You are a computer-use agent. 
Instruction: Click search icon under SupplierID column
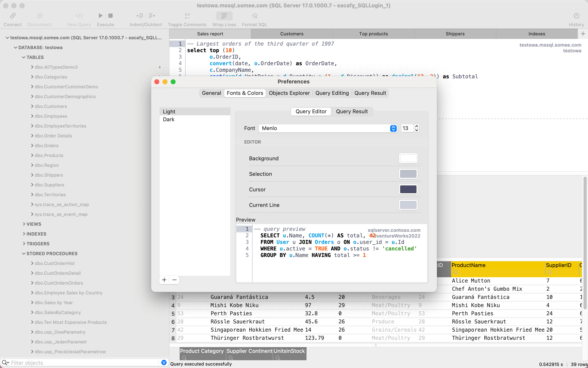[550, 272]
